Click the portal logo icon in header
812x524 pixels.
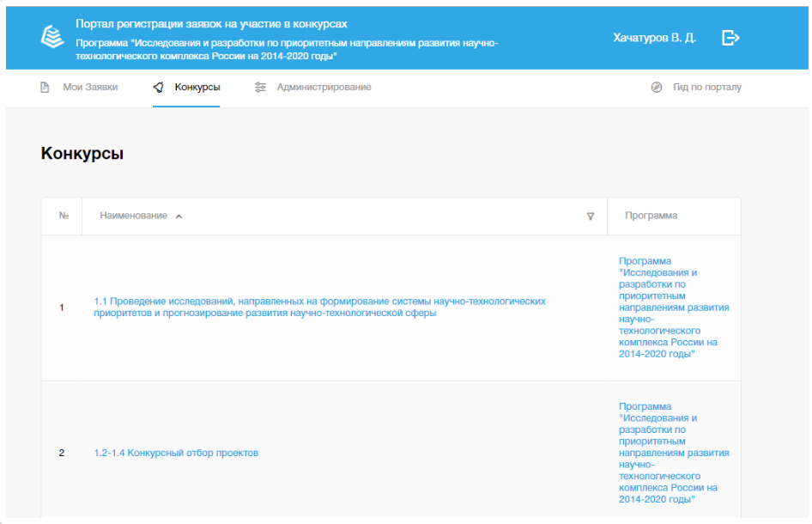tap(52, 37)
